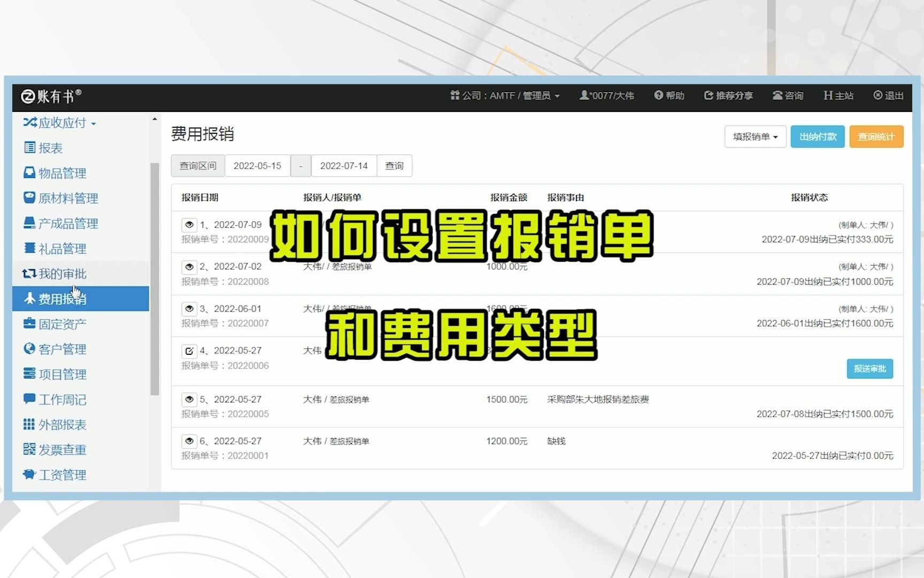The height and width of the screenshot is (578, 924).
Task: Open 原材料管理 in the sidebar
Action: pos(61,199)
